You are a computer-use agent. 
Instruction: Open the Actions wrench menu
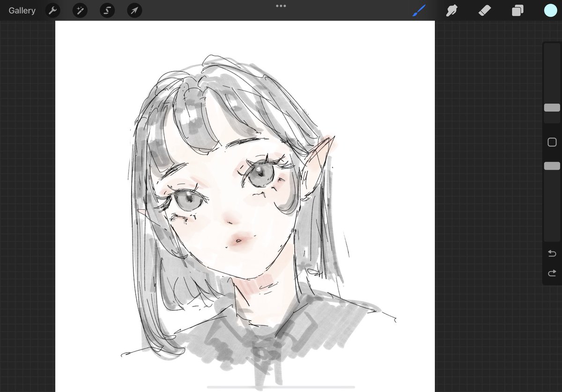tap(52, 10)
